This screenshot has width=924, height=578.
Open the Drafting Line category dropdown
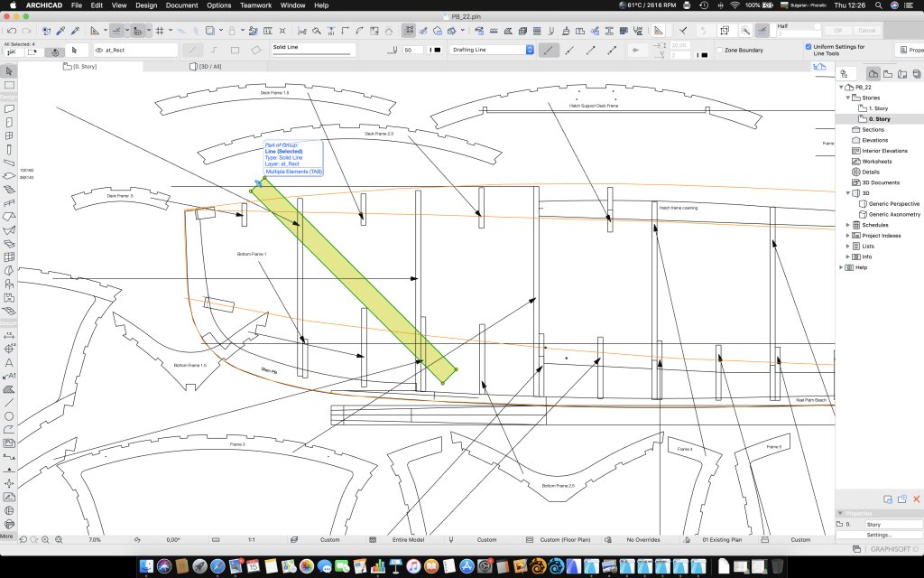[492, 51]
